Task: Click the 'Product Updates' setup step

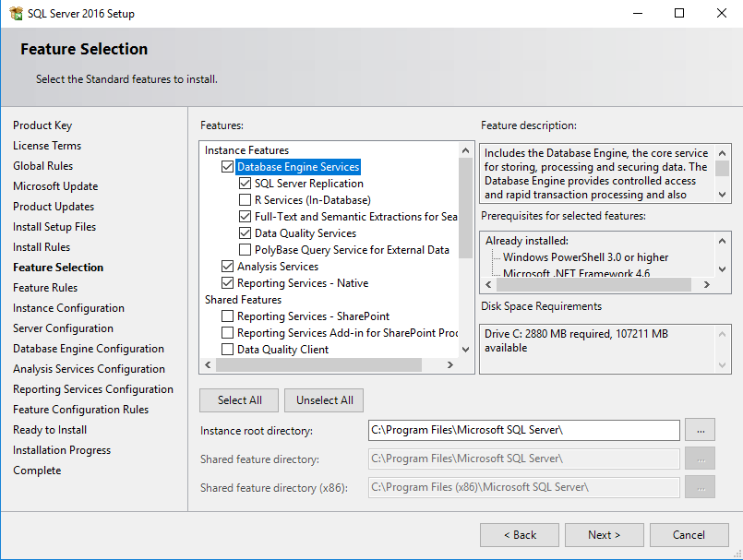Action: [x=54, y=207]
